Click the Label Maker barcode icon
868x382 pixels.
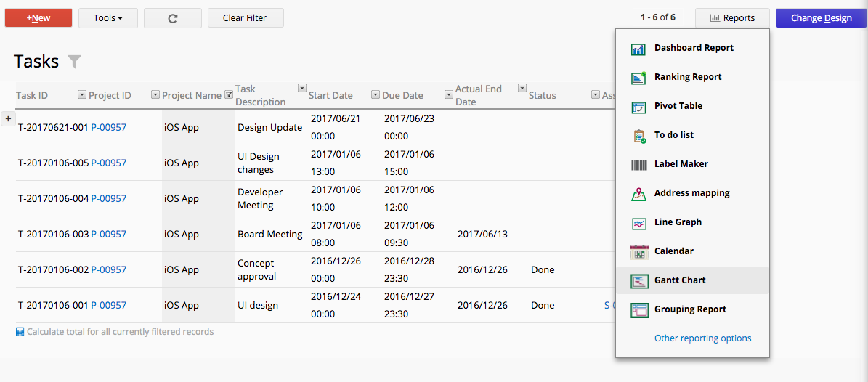click(638, 165)
